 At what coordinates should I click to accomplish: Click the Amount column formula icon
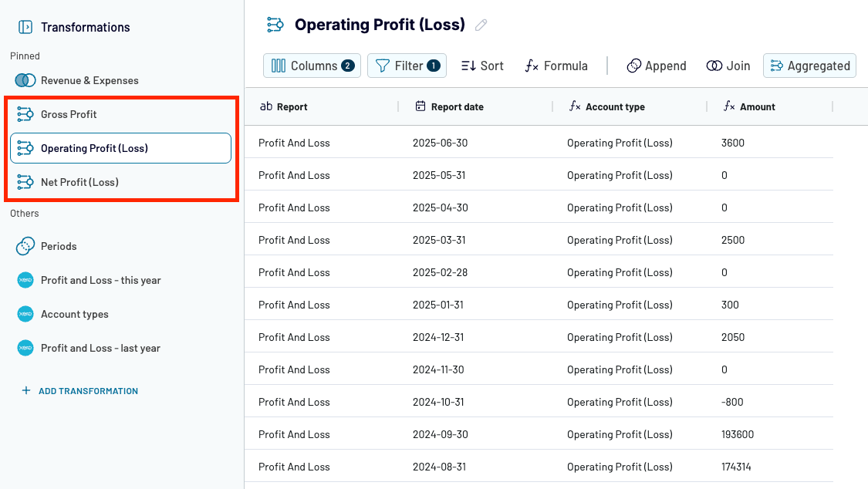click(729, 106)
